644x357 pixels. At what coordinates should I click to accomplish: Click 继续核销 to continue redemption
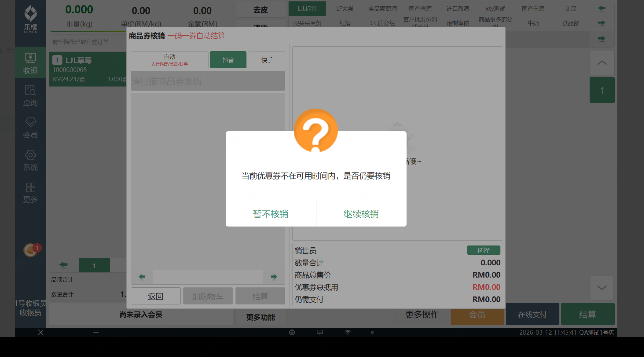coord(361,214)
